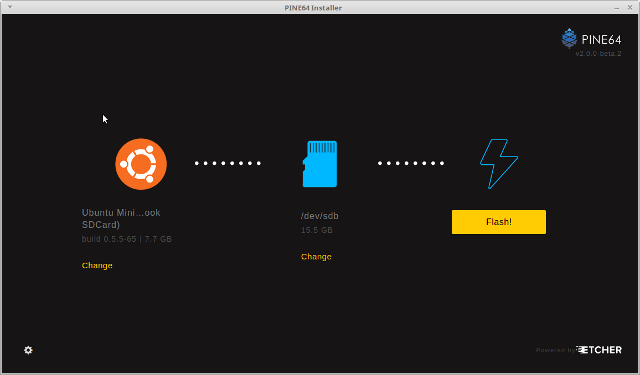Viewport: 640px width, 375px height.
Task: Change the selected Ubuntu image
Action: tap(97, 265)
